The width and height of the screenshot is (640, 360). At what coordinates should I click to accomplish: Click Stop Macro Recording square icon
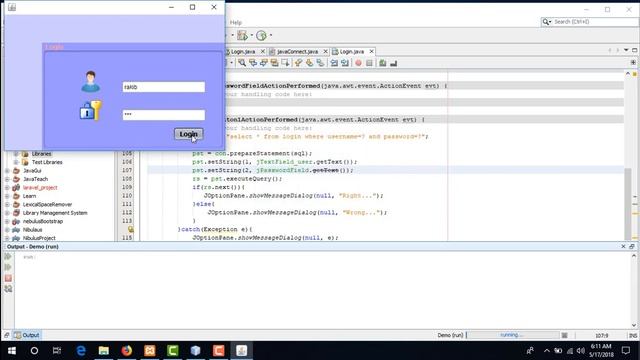pyautogui.click(x=369, y=63)
